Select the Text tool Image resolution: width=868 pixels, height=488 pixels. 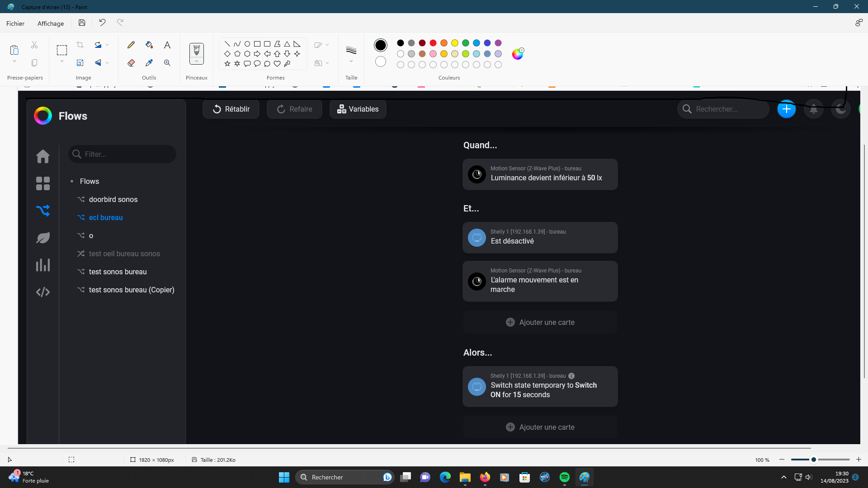coord(167,45)
